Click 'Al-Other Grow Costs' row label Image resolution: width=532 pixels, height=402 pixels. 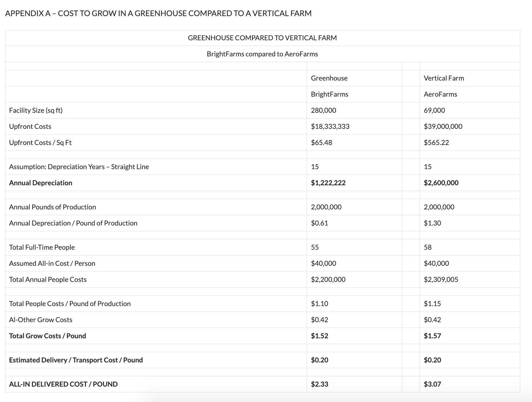[x=41, y=320]
